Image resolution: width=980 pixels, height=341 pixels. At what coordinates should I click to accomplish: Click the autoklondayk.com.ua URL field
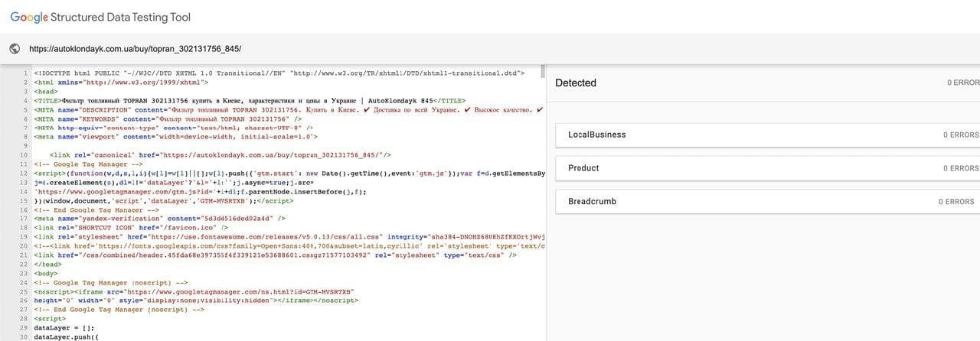(135, 49)
